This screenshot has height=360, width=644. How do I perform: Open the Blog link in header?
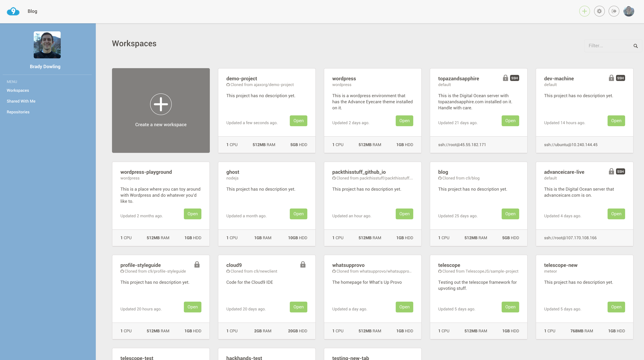pos(32,11)
